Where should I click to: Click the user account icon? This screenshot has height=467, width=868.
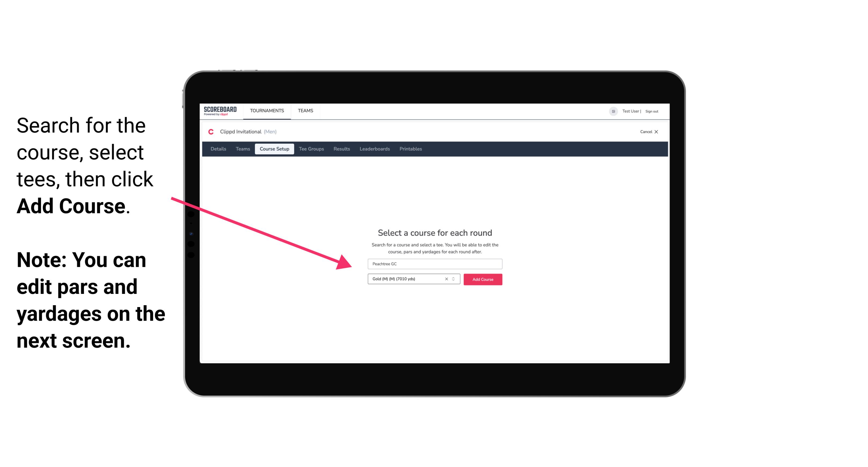pyautogui.click(x=612, y=111)
